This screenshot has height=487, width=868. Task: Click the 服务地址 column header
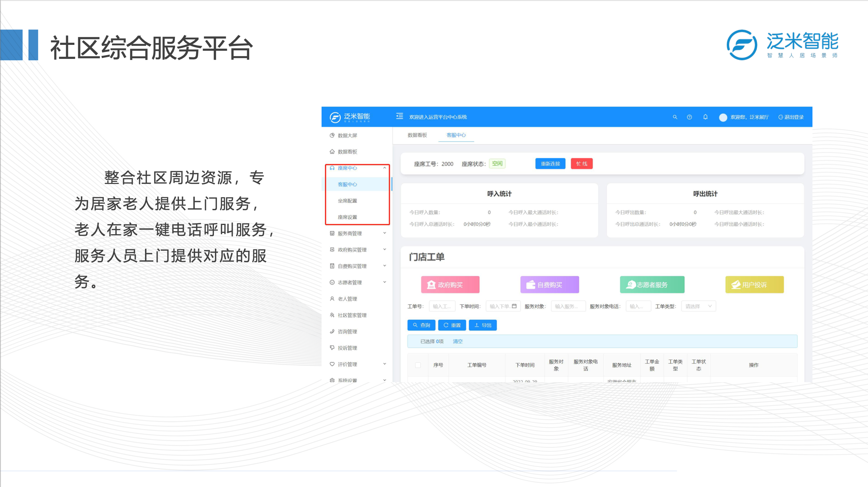click(622, 365)
